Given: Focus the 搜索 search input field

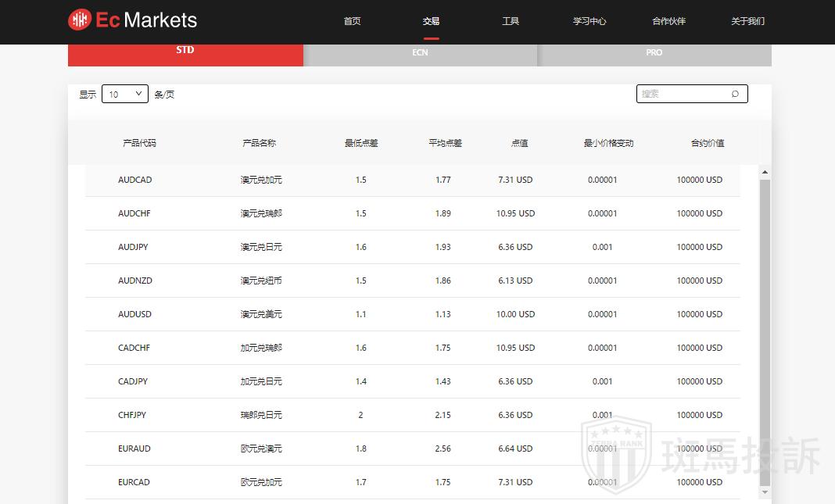Looking at the screenshot, I should [x=683, y=94].
